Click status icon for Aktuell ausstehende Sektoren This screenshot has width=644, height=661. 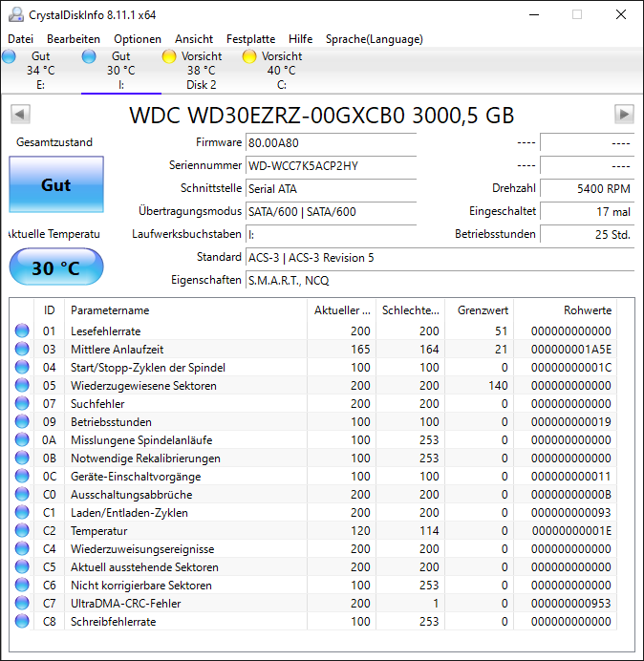(x=22, y=566)
